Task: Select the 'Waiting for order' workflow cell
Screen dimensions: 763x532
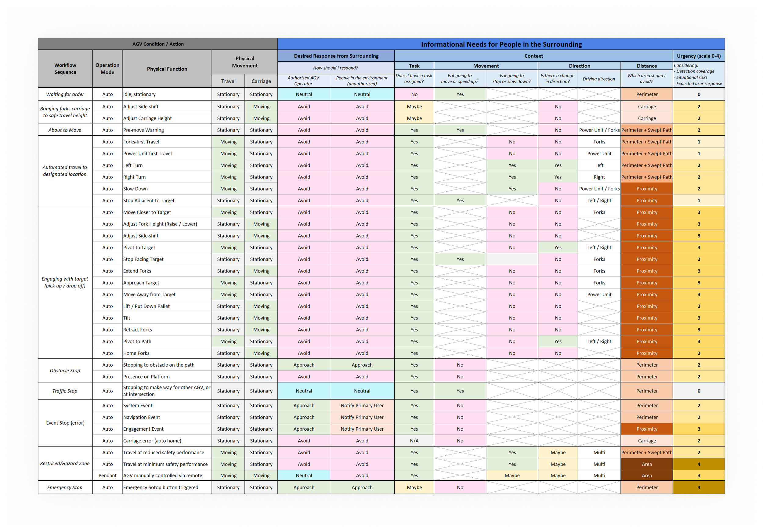Action: tap(65, 94)
